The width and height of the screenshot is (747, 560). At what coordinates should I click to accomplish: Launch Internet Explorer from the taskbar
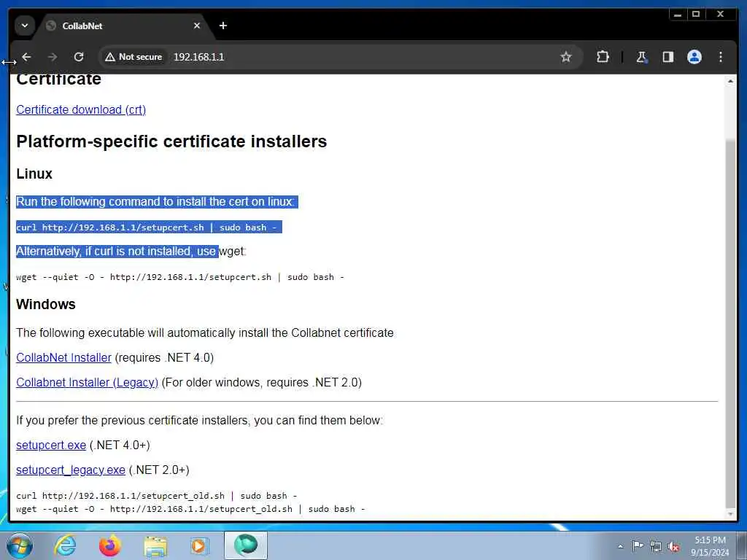[x=65, y=545]
